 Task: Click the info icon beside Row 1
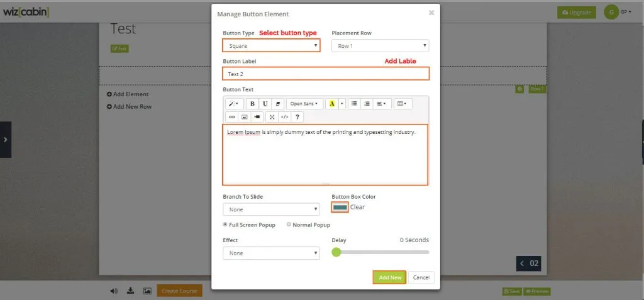(519, 89)
